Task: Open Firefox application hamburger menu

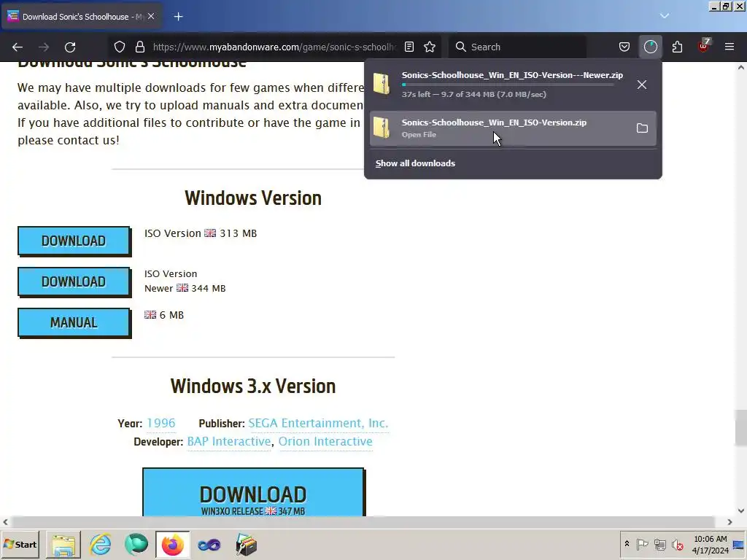Action: point(729,47)
